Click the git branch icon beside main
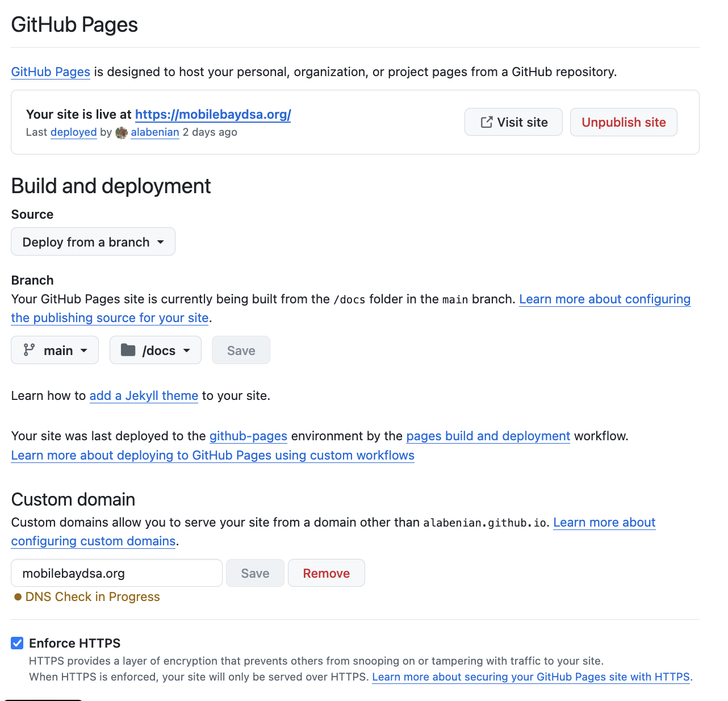 click(29, 350)
